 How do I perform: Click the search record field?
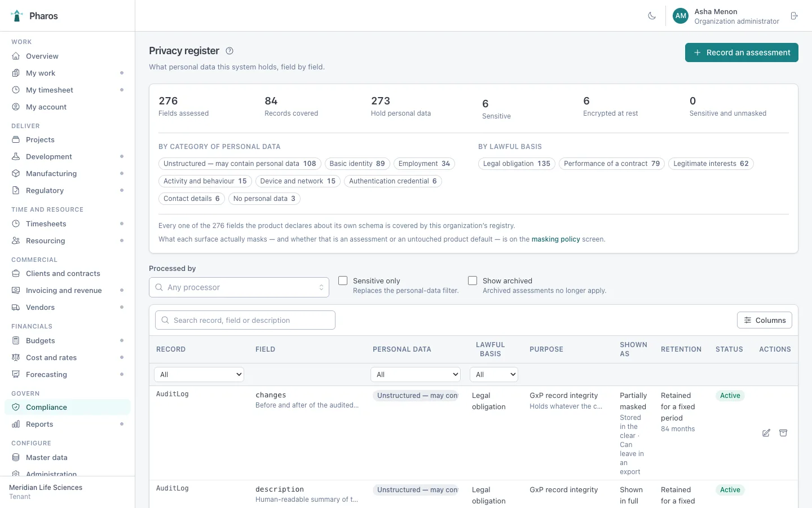click(x=245, y=320)
